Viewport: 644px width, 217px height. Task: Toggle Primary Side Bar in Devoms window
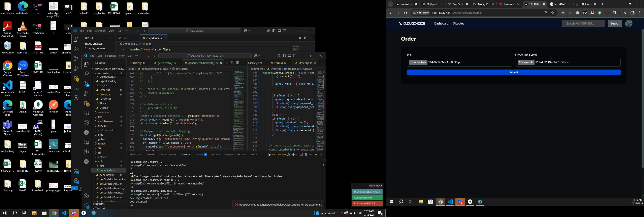284,56
